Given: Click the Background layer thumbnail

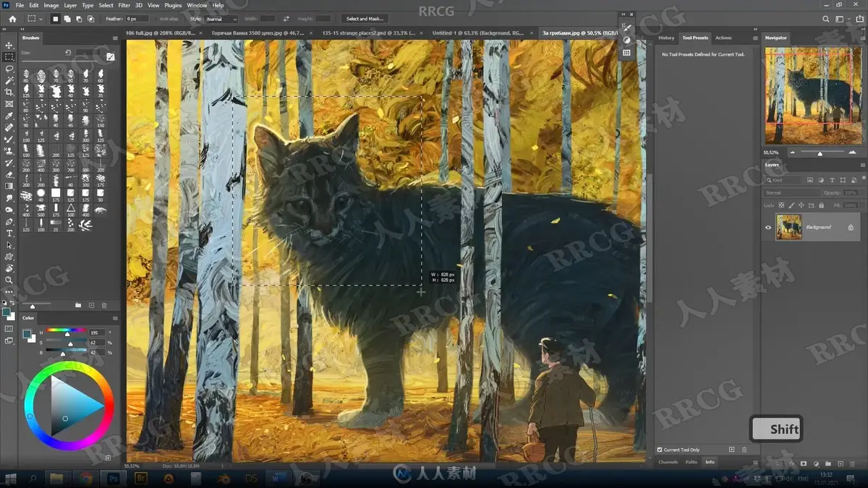Looking at the screenshot, I should [788, 227].
